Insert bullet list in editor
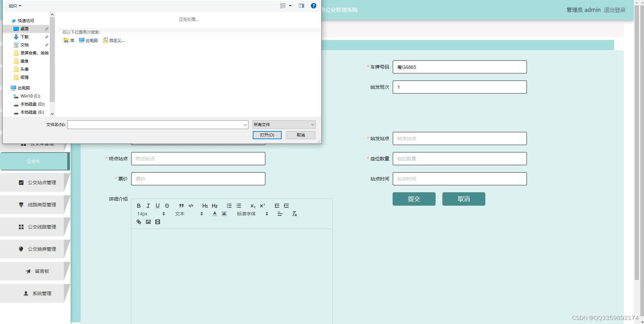Viewport: 644px width, 324px height. click(239, 206)
